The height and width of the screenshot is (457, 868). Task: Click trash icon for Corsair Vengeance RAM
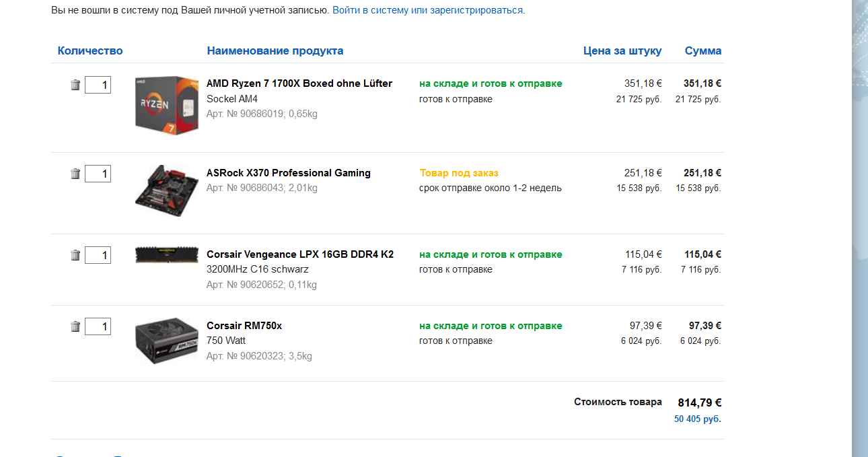tap(75, 255)
